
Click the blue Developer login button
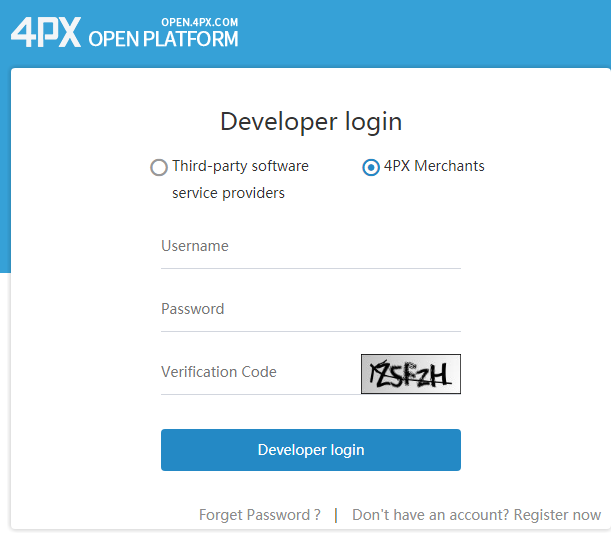coord(311,450)
